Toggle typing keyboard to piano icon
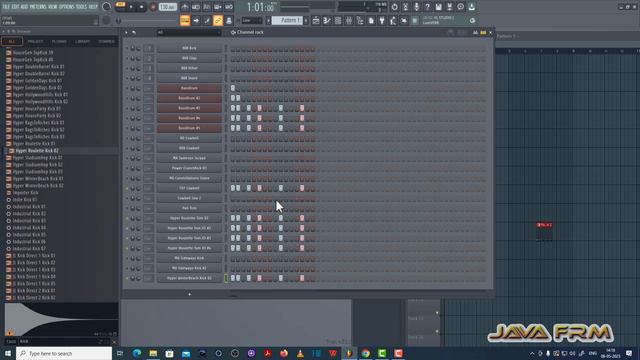Viewport: 640px width, 360px height. [x=185, y=20]
